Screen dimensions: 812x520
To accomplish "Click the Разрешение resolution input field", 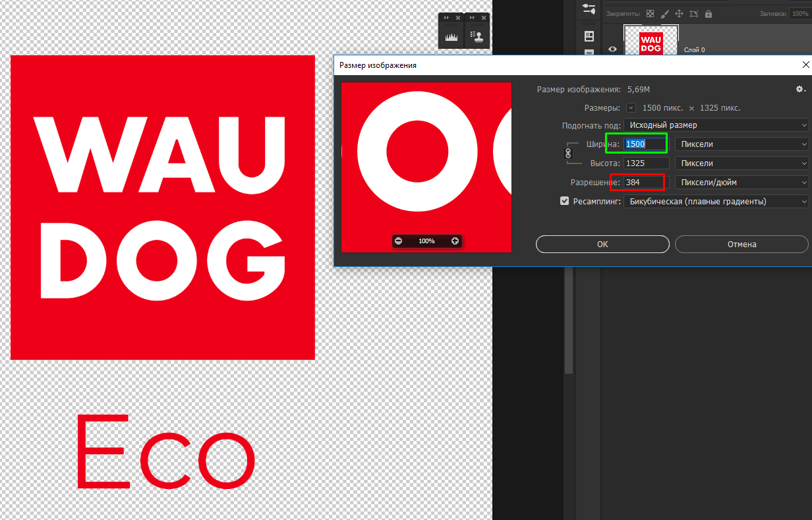I will [646, 182].
